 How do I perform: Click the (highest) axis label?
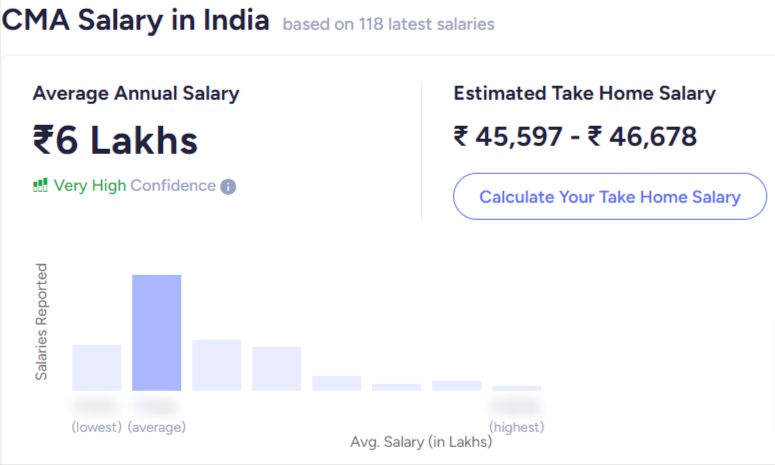click(517, 427)
